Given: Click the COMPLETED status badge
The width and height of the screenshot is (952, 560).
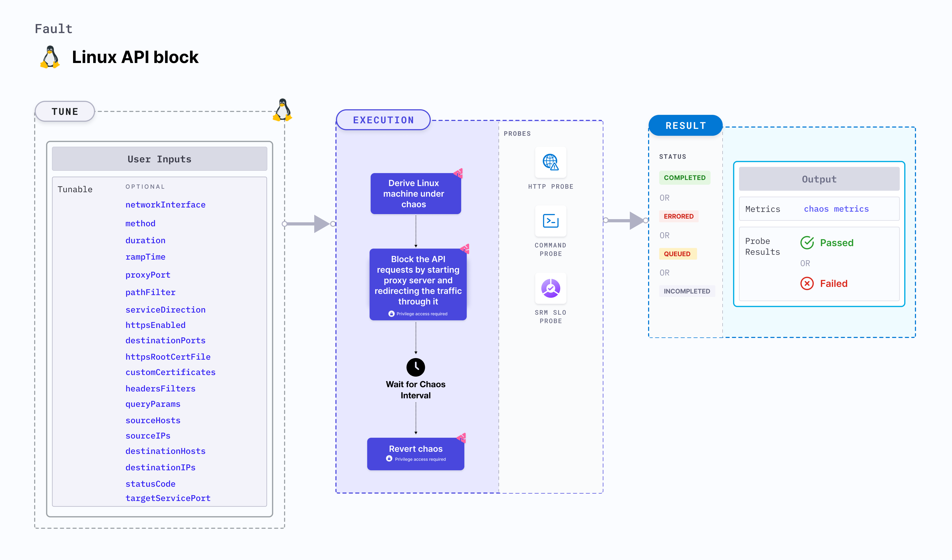Looking at the screenshot, I should click(x=685, y=178).
